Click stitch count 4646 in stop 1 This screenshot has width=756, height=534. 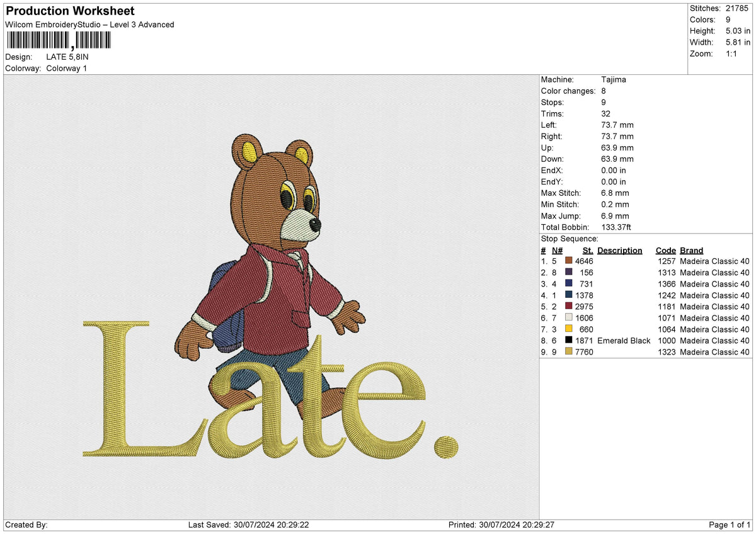(x=584, y=261)
